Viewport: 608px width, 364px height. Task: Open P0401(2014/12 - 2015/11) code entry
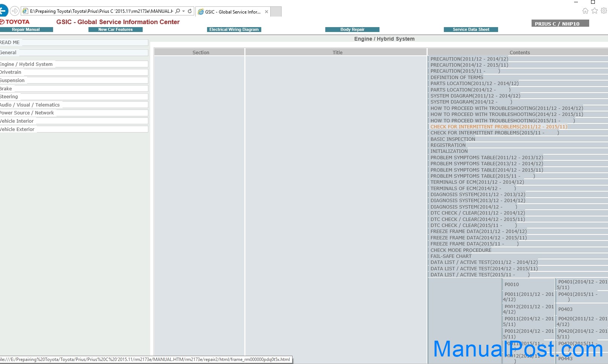pyautogui.click(x=582, y=285)
